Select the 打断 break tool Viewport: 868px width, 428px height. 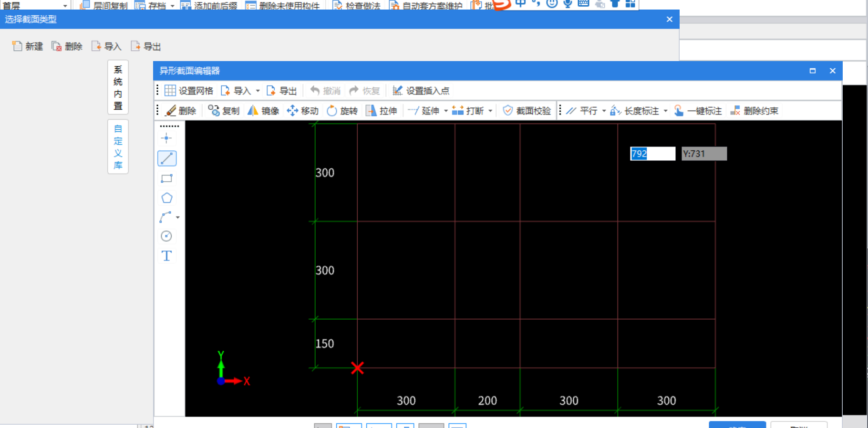click(468, 111)
